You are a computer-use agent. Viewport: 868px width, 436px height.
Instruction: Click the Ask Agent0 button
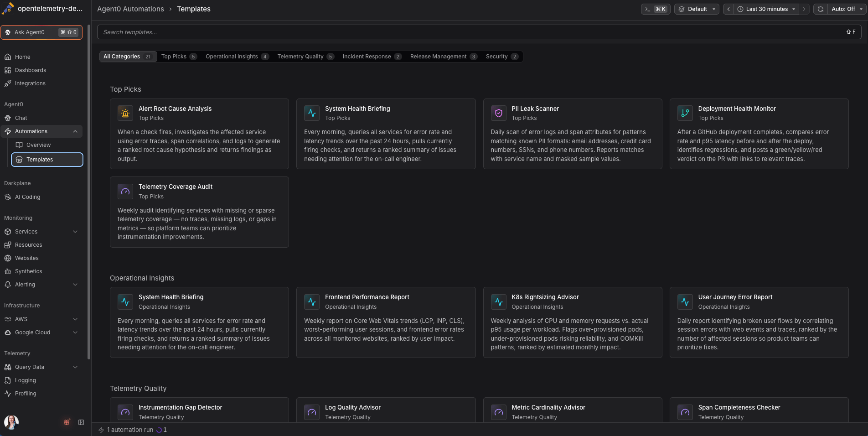(x=41, y=32)
